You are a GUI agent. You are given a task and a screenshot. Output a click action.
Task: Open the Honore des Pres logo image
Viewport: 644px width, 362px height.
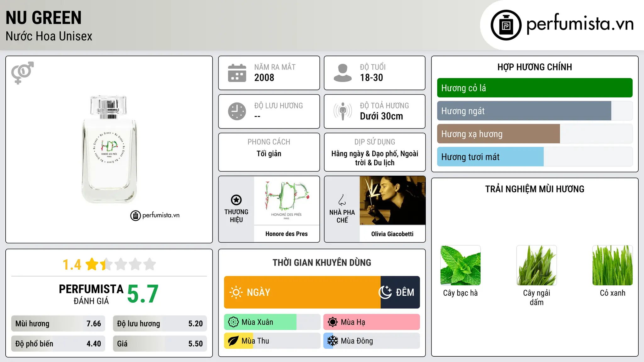[x=286, y=200]
